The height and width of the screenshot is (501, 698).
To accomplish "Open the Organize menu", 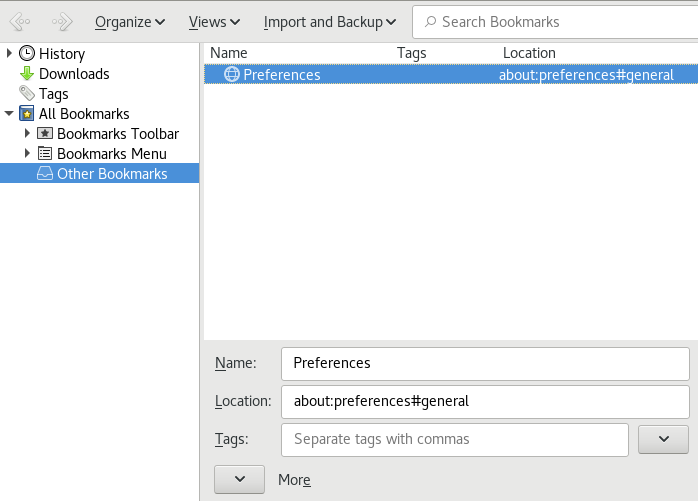I will pyautogui.click(x=130, y=21).
